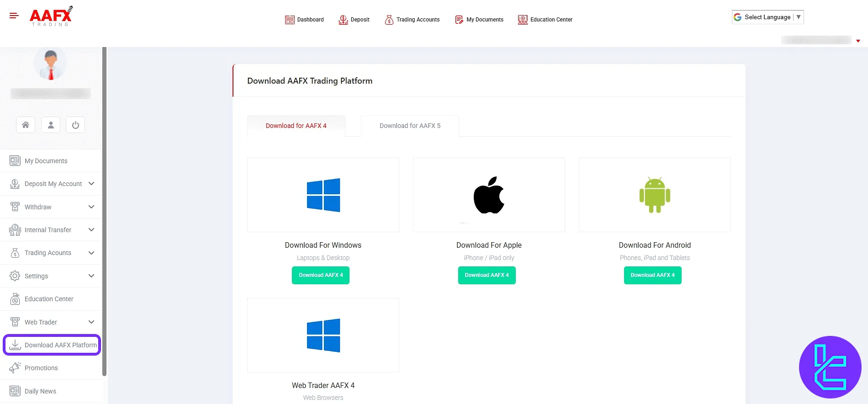This screenshot has height=404, width=868.
Task: Click the 'Download For Windows' title text
Action: pos(323,245)
